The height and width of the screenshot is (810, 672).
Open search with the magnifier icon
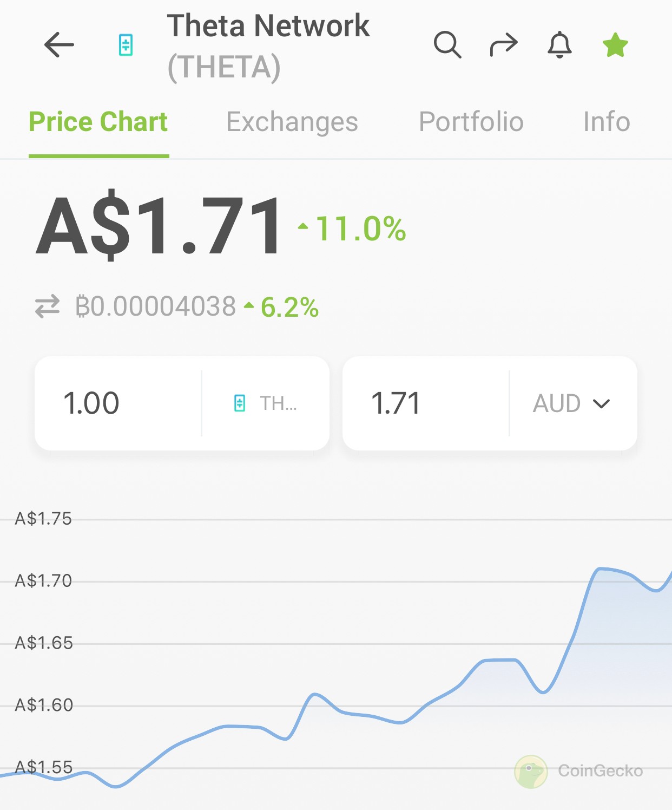(447, 45)
